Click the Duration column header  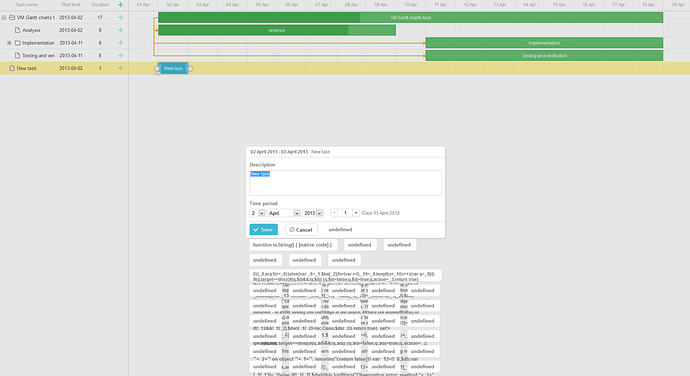click(x=100, y=5)
